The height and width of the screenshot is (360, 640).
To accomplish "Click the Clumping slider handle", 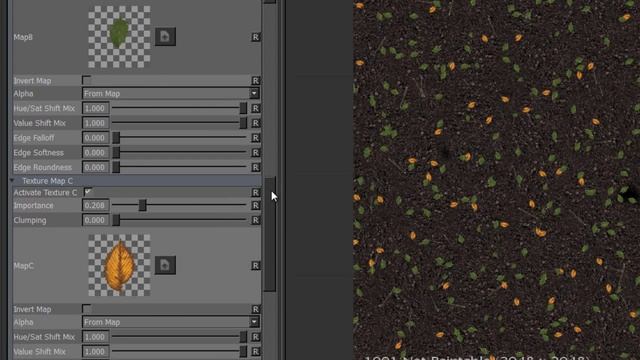I will pyautogui.click(x=116, y=220).
